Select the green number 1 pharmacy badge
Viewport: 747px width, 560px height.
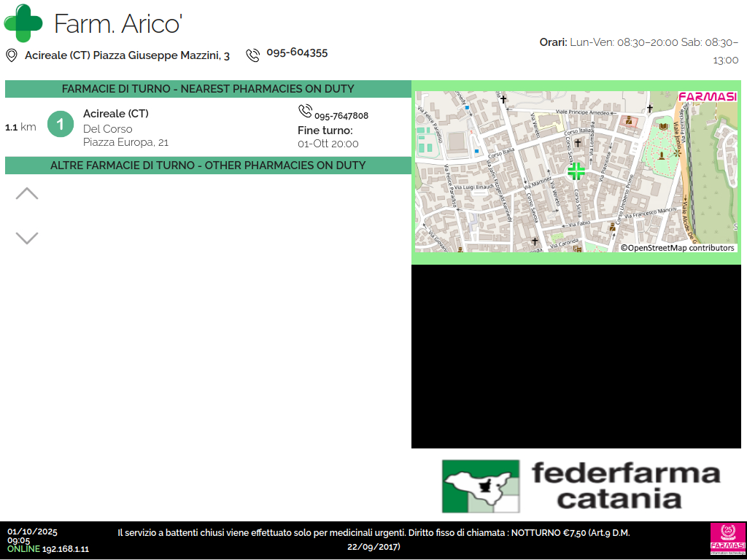click(61, 124)
